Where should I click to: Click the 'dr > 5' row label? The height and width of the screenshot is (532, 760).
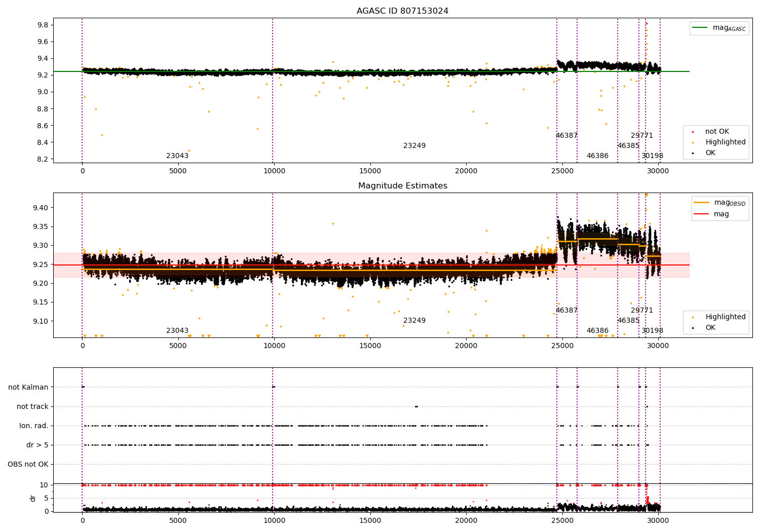click(x=37, y=445)
